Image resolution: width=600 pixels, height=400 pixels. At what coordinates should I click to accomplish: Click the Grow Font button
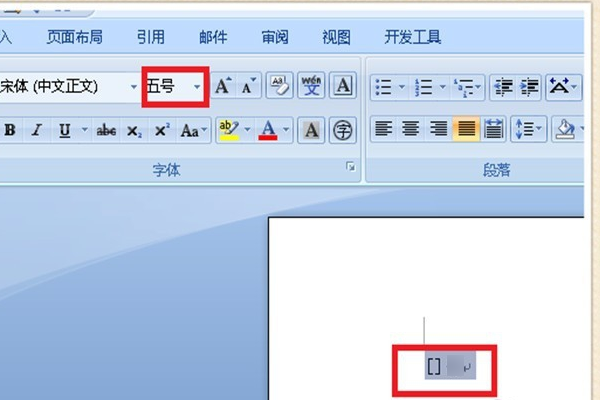[x=223, y=86]
